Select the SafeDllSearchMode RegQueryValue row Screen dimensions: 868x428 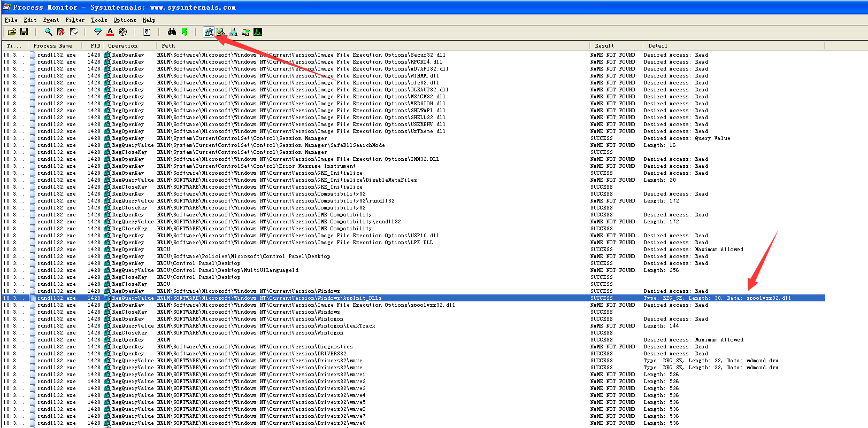click(413, 145)
